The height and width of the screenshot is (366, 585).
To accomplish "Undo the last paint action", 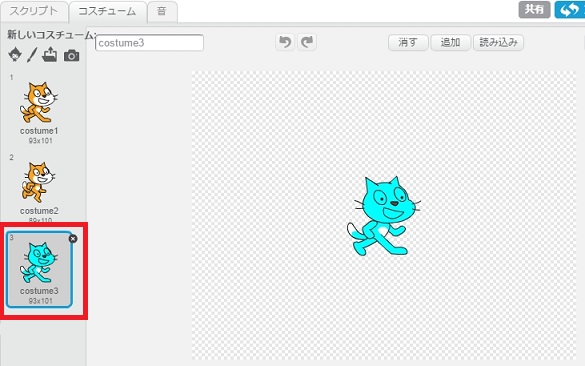I will pyautogui.click(x=285, y=42).
